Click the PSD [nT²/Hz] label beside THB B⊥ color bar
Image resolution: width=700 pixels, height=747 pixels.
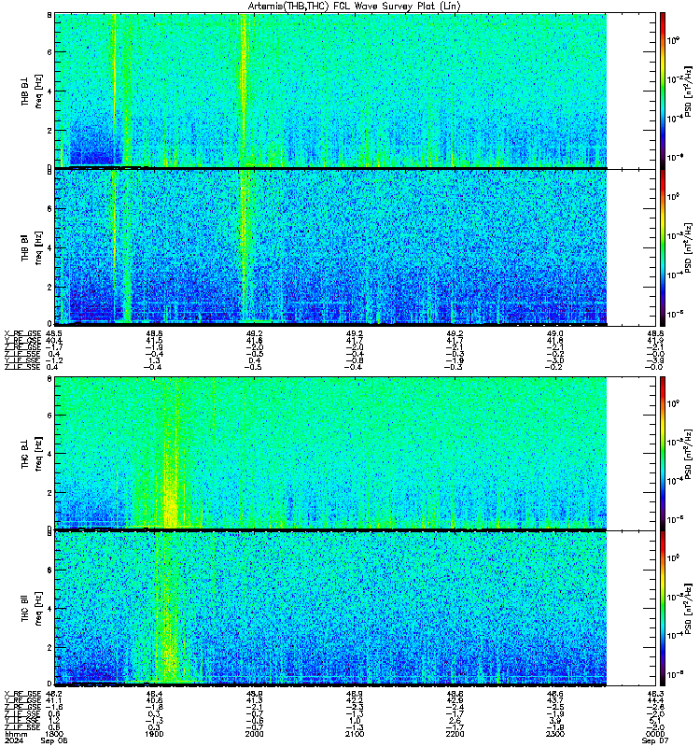688,91
